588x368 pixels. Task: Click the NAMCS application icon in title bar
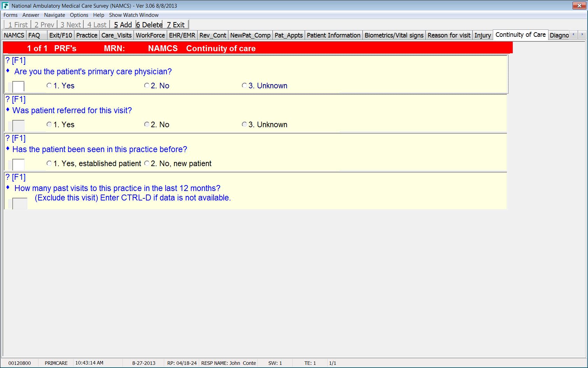[5, 6]
